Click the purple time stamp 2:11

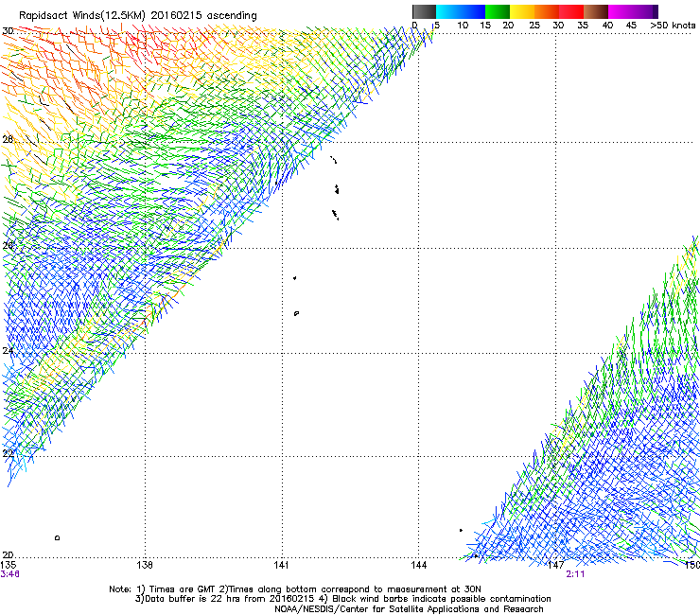coord(575,574)
